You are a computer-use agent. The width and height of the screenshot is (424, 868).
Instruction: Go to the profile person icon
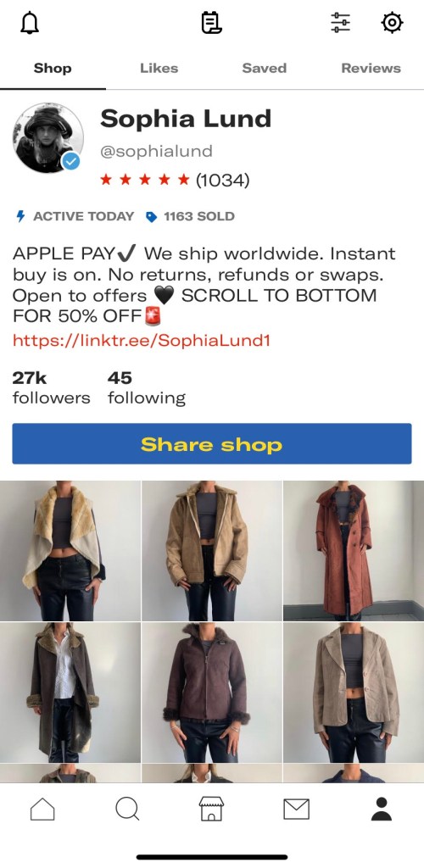(x=382, y=809)
